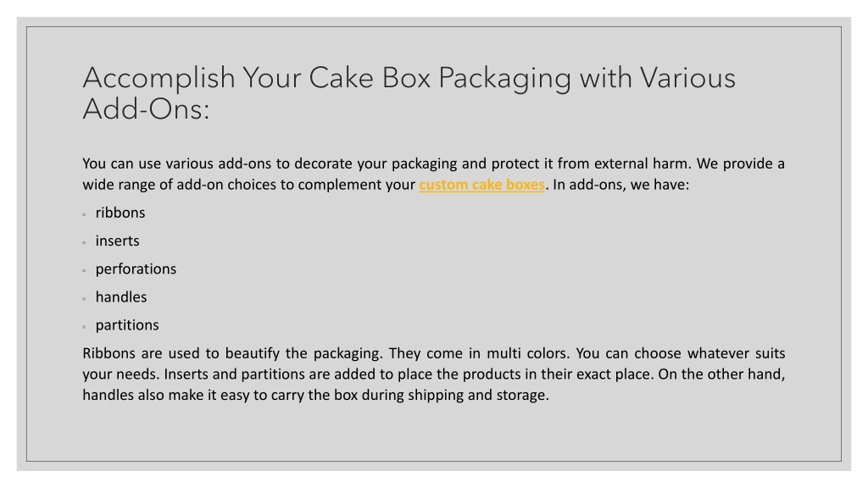
Task: Click the closing paragraph about ribbons
Action: tap(433, 374)
